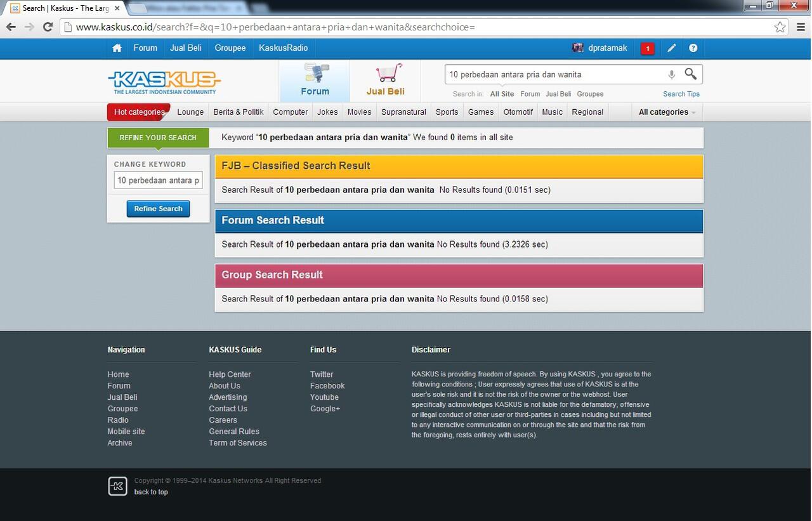Image resolution: width=812 pixels, height=521 pixels.
Task: Open the Berita & Politik category
Action: click(x=239, y=112)
